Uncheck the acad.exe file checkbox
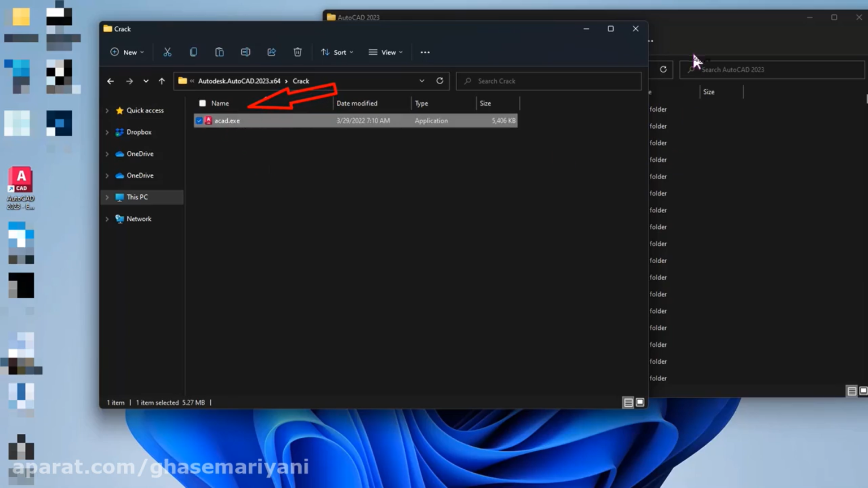This screenshot has height=488, width=868. (199, 121)
